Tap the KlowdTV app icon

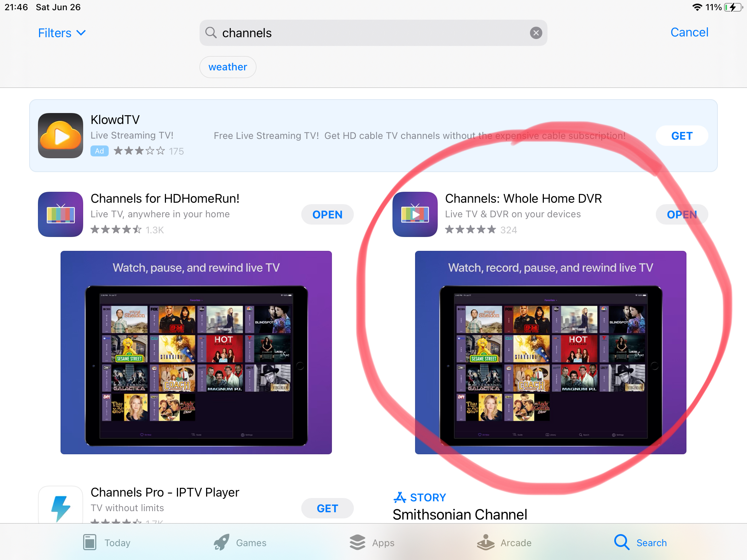[x=61, y=136]
